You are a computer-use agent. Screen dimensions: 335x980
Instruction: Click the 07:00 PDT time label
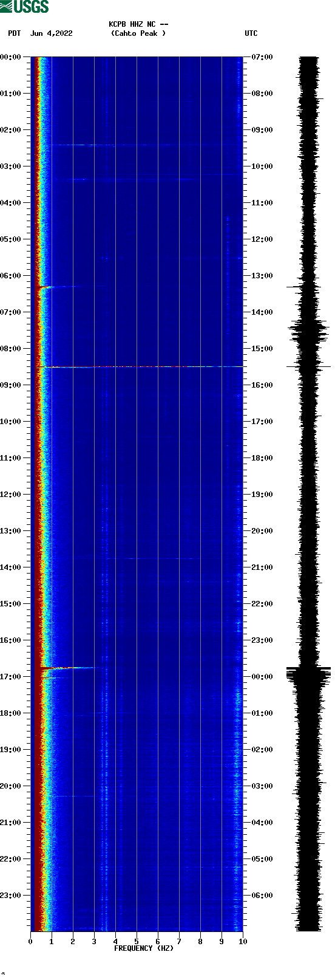point(11,312)
